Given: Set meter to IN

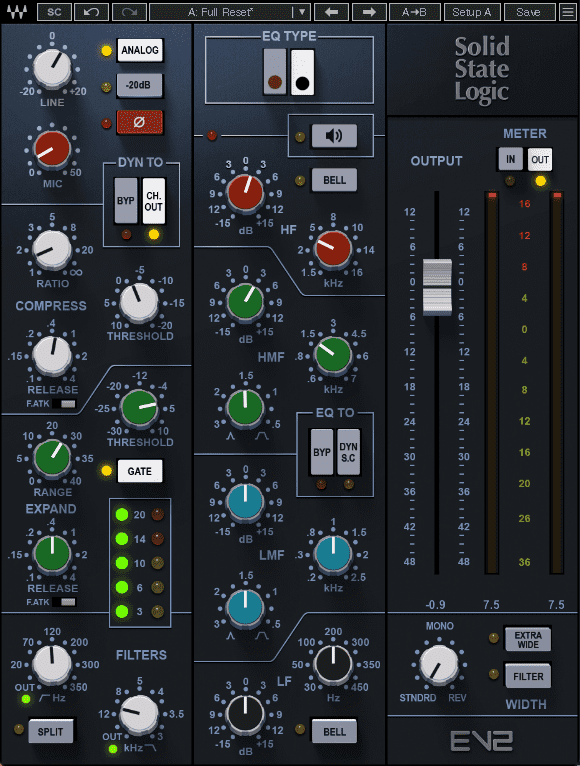Looking at the screenshot, I should click(510, 159).
